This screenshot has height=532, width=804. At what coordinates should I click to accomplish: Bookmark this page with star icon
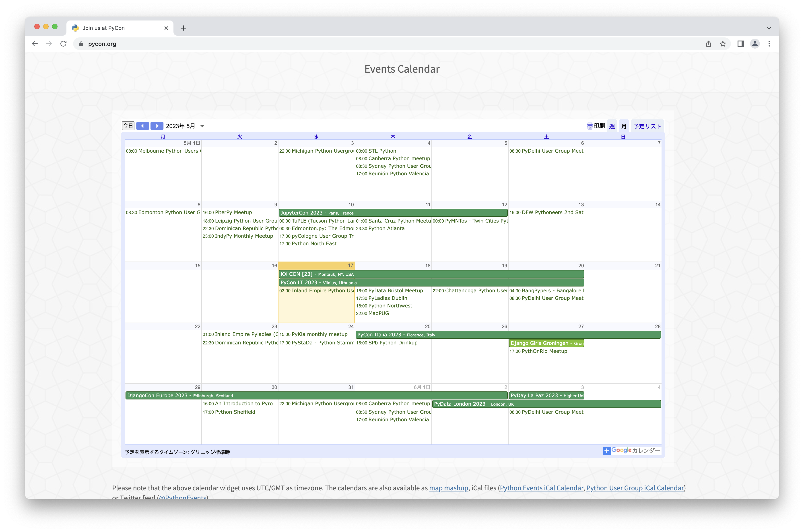pyautogui.click(x=723, y=44)
